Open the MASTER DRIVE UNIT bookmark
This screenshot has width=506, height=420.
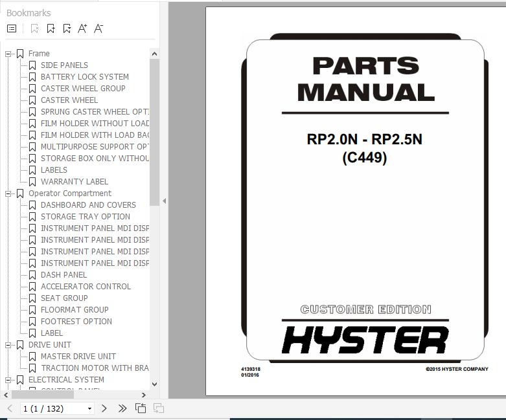[x=78, y=357]
